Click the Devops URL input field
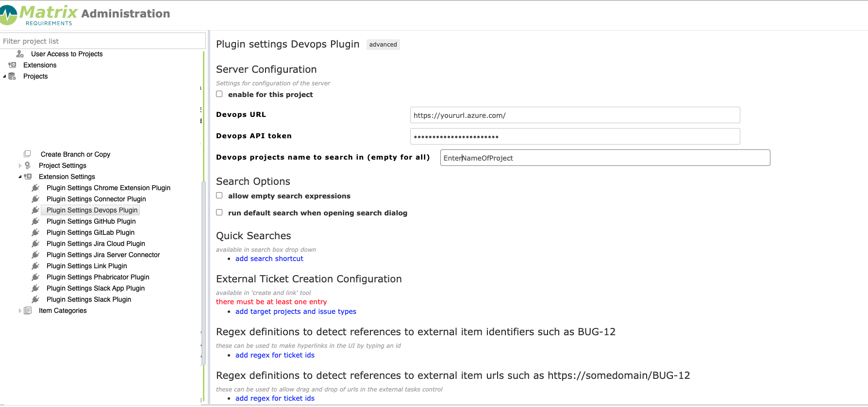Image resolution: width=868 pixels, height=407 pixels. pyautogui.click(x=575, y=115)
